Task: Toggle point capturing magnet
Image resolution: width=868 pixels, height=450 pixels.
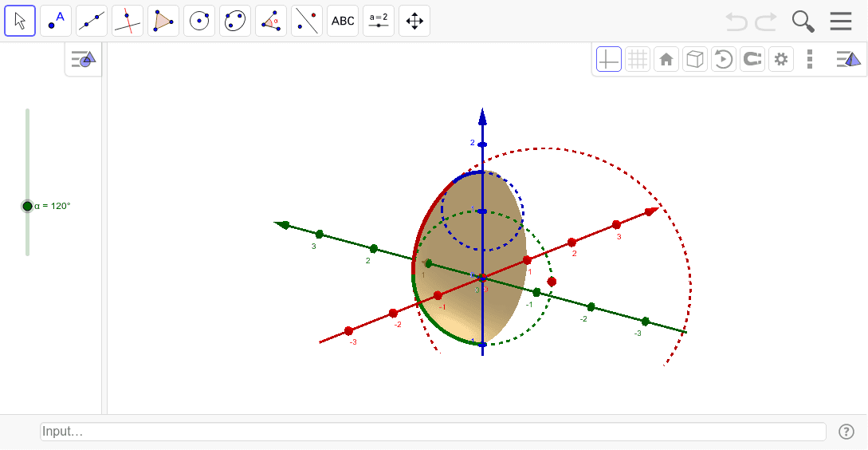Action: 752,59
